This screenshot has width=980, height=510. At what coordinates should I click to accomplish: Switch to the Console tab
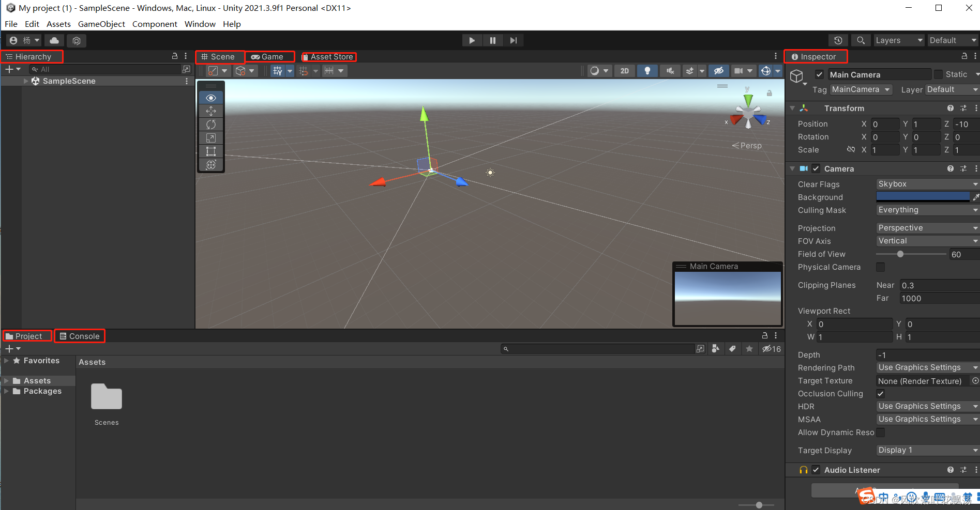(80, 336)
